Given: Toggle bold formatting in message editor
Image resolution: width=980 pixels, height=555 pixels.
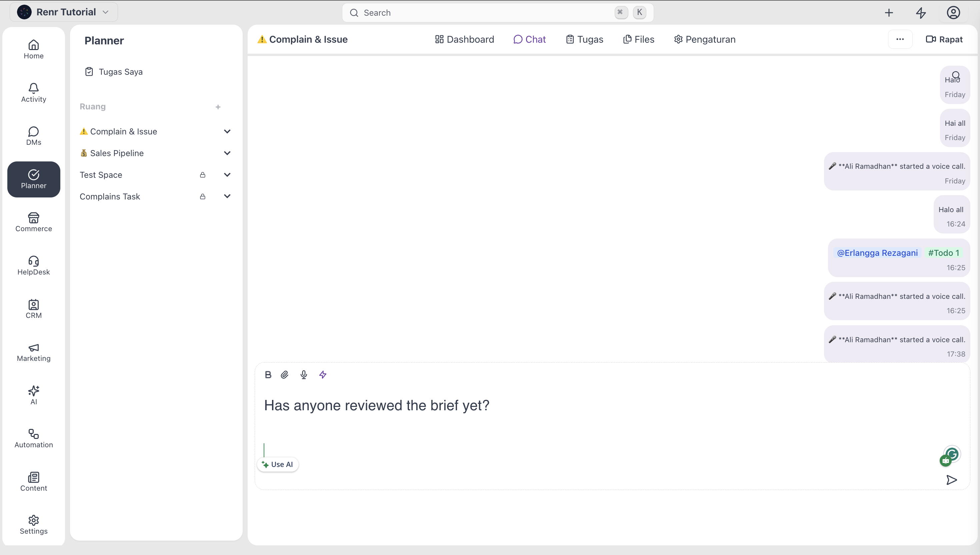Looking at the screenshot, I should pyautogui.click(x=268, y=375).
